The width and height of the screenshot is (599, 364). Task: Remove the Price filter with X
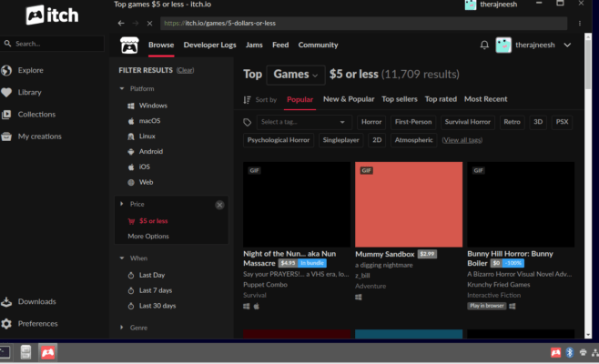pyautogui.click(x=219, y=205)
